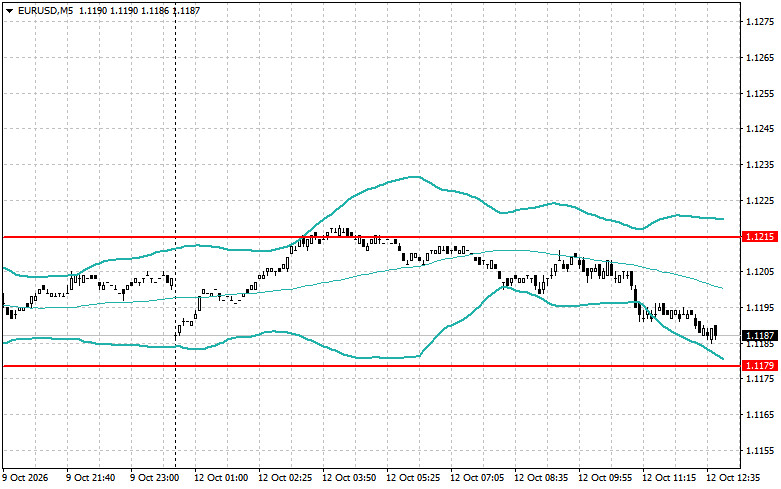Click the 1.1245 price scale value

coord(761,129)
